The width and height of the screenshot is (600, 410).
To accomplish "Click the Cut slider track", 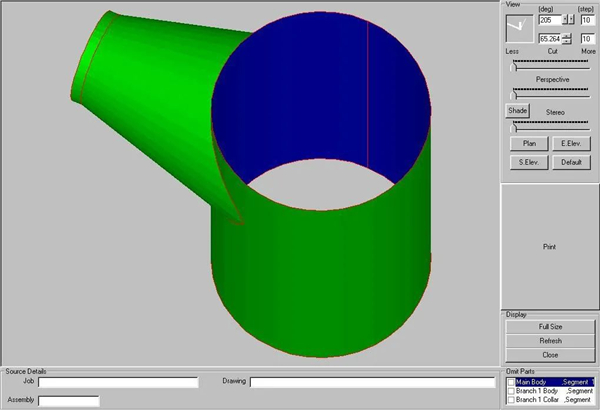I will click(550, 64).
